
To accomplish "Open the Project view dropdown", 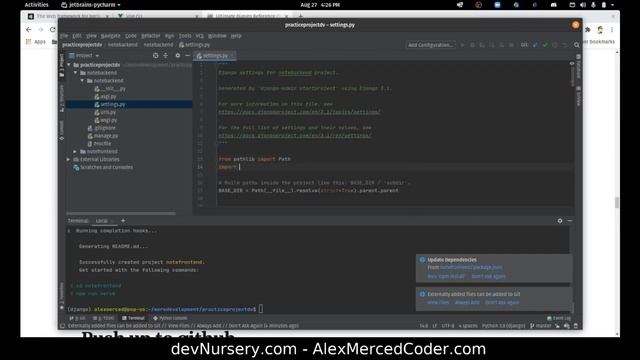I will tap(84, 56).
